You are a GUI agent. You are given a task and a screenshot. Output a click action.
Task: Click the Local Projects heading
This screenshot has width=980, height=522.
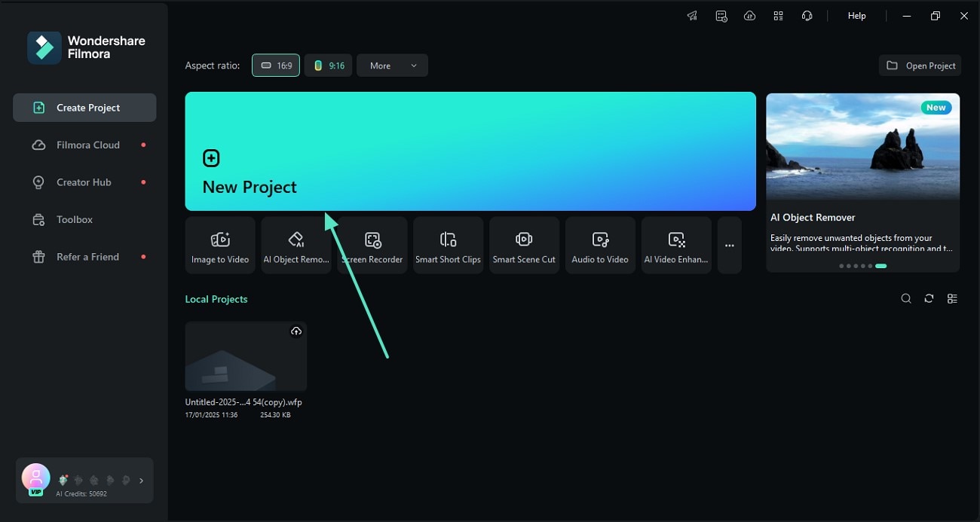(216, 299)
